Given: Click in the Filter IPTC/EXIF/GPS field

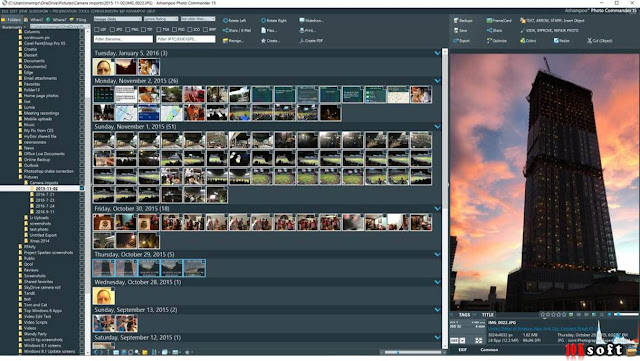Looking at the screenshot, I should 186,39.
